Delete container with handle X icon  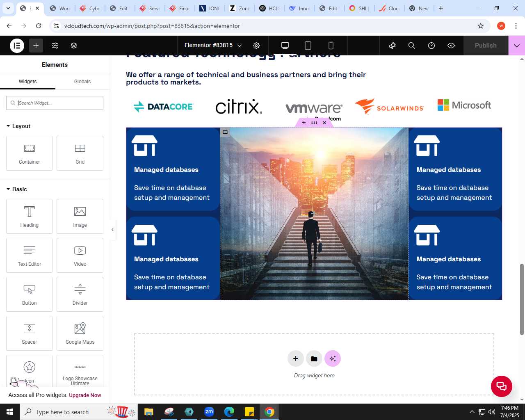[x=324, y=123]
